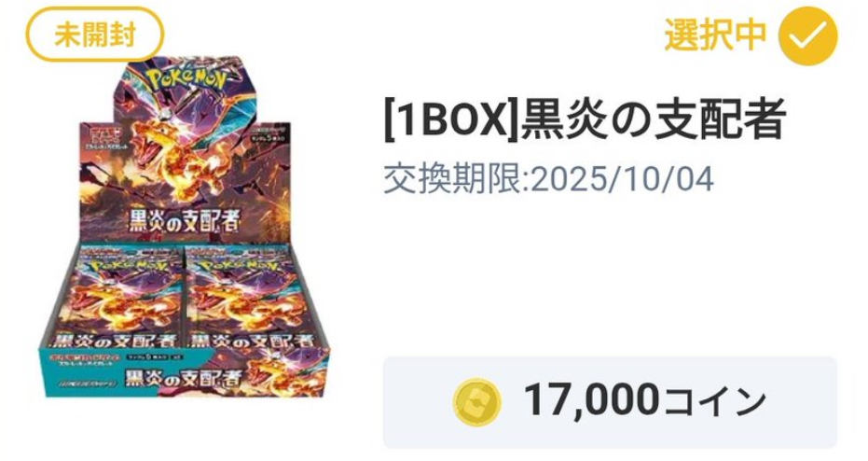Select the left booster pack

[x=131, y=298]
